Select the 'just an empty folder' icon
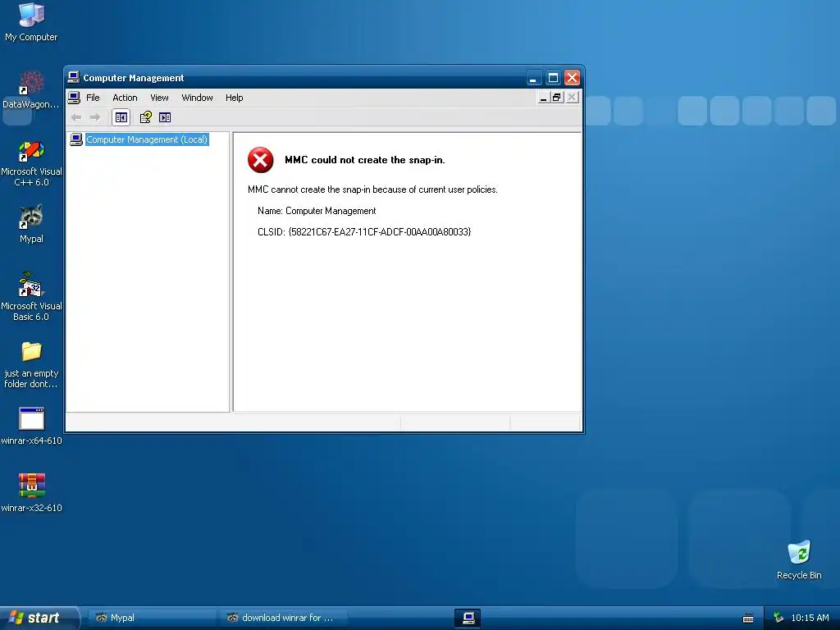840x630 pixels. [31, 365]
